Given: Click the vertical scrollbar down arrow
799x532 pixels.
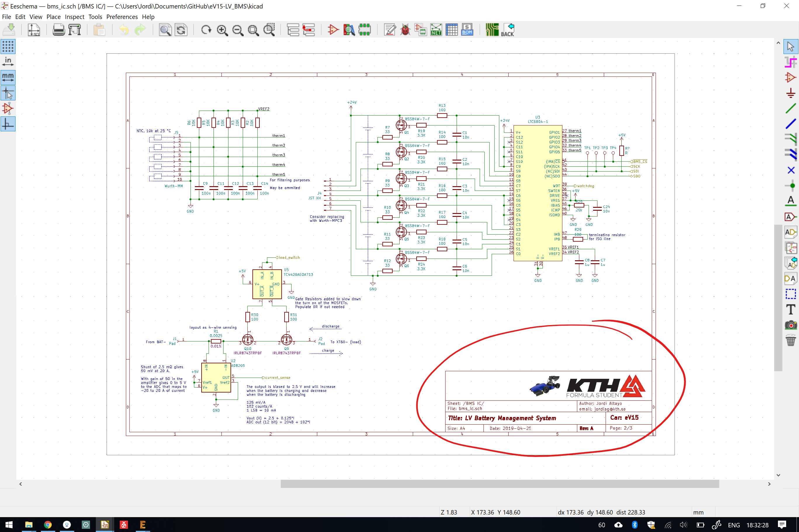Looking at the screenshot, I should [778, 475].
